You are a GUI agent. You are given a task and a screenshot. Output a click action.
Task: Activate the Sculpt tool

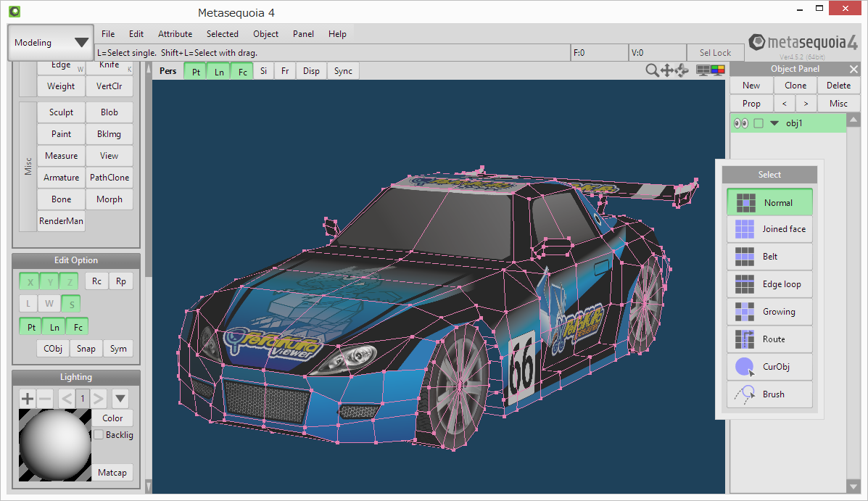61,112
